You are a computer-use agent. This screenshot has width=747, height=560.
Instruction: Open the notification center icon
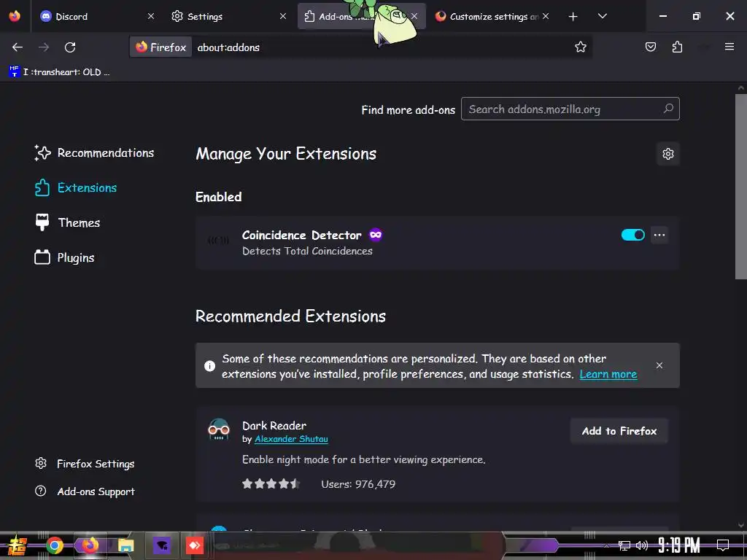(723, 545)
